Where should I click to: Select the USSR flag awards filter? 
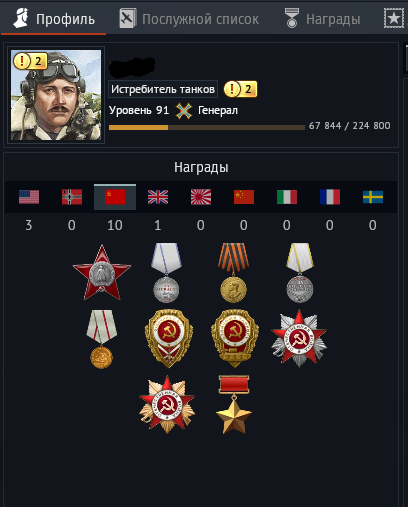(x=115, y=197)
